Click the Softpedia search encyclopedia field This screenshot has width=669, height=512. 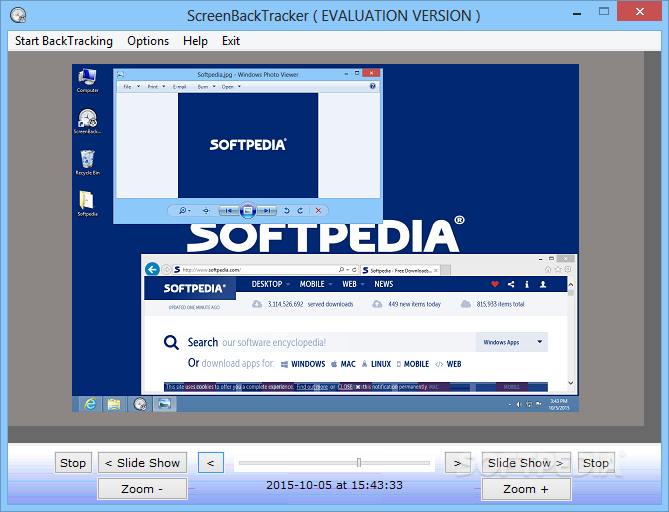[332, 342]
